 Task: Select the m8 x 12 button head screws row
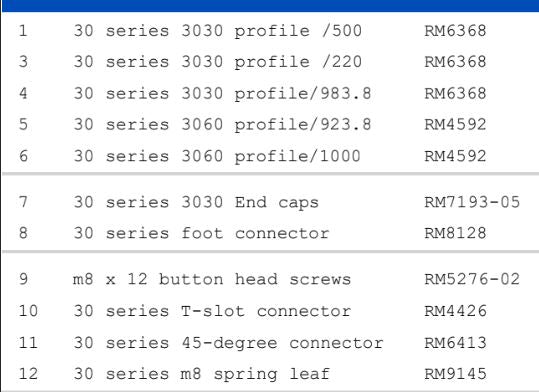[x=271, y=279]
